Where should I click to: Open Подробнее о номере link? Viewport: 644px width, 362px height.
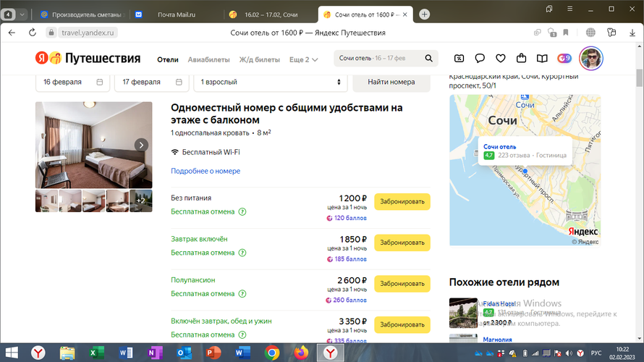[206, 171]
